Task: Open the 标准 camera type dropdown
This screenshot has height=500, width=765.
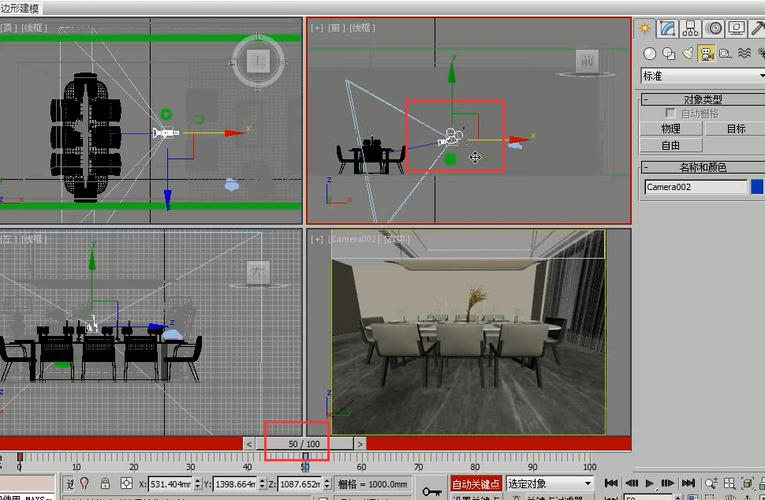Action: (703, 76)
